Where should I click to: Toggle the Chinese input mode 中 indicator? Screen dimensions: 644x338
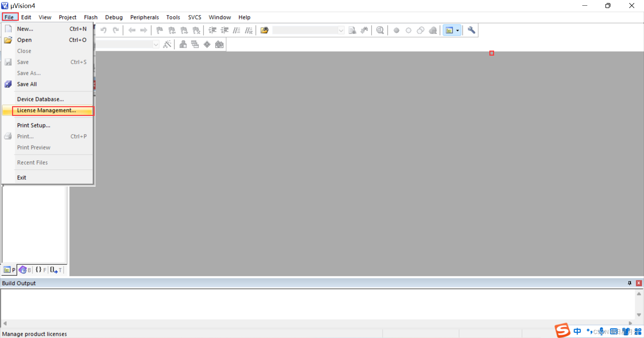[577, 331]
